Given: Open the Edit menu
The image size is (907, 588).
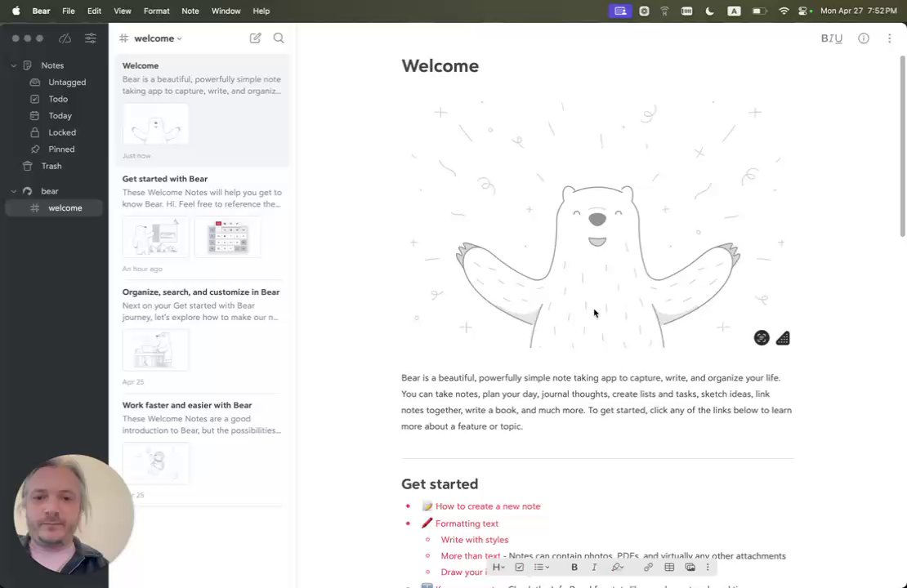Looking at the screenshot, I should 94,11.
